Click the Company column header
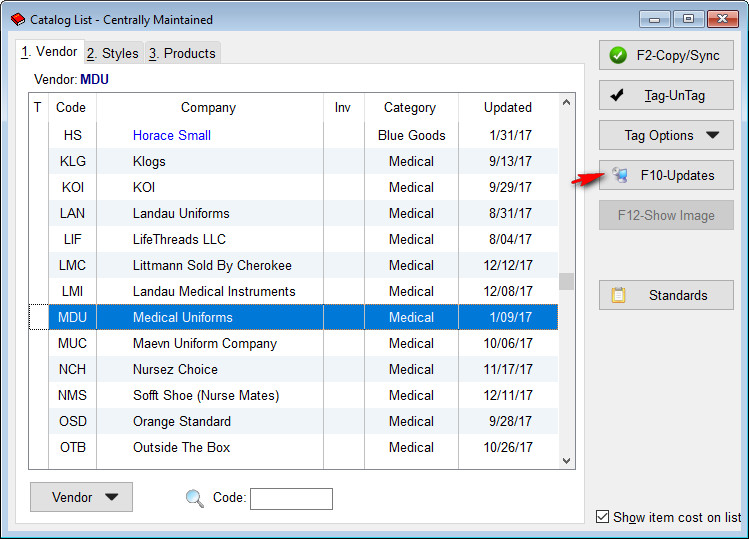This screenshot has height=539, width=749. (209, 108)
